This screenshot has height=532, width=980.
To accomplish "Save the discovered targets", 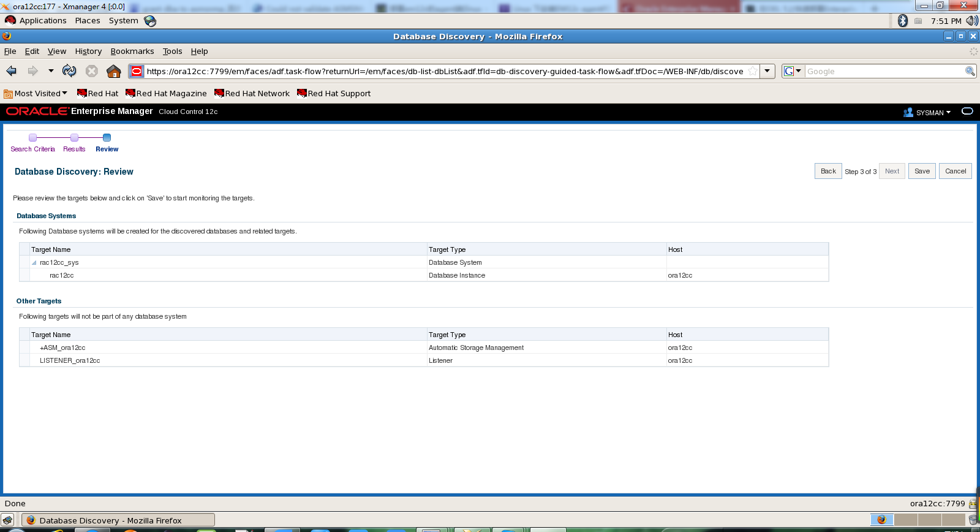I will pos(922,171).
